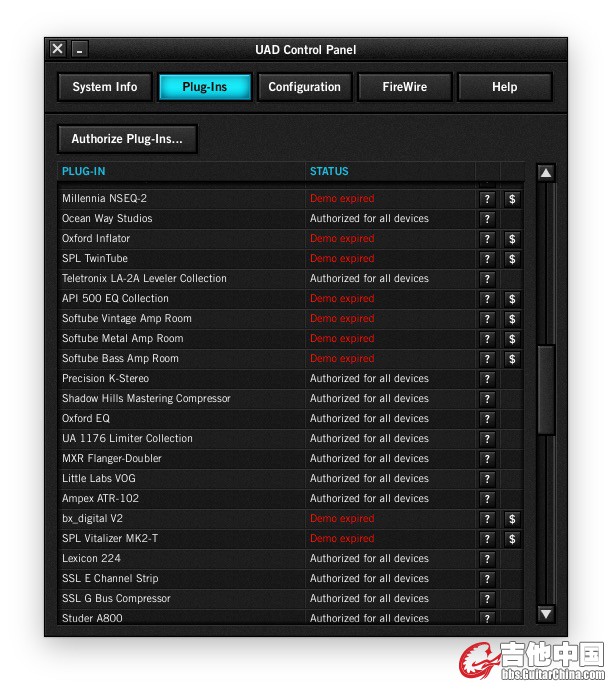612x690 pixels.
Task: Open help for Oxford EQ
Action: [487, 419]
